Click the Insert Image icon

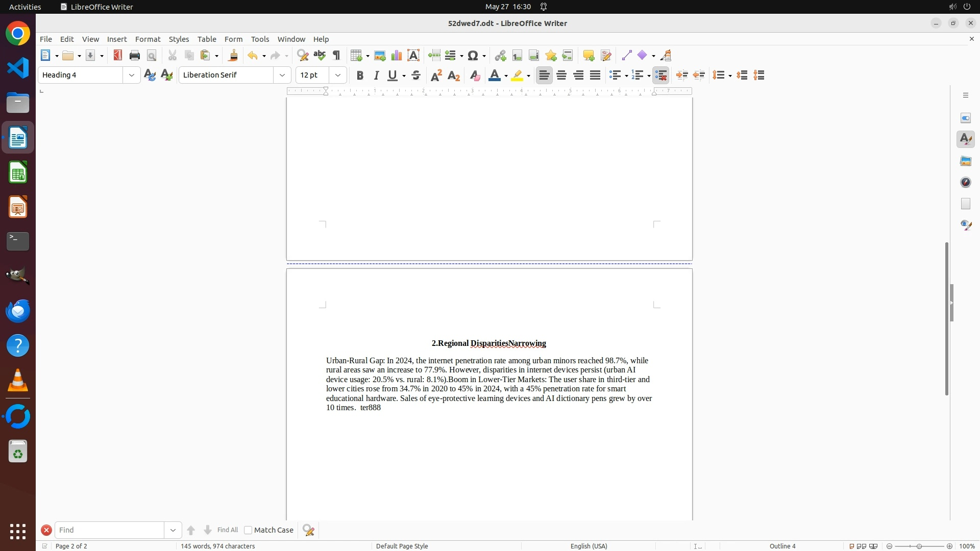coord(380,56)
